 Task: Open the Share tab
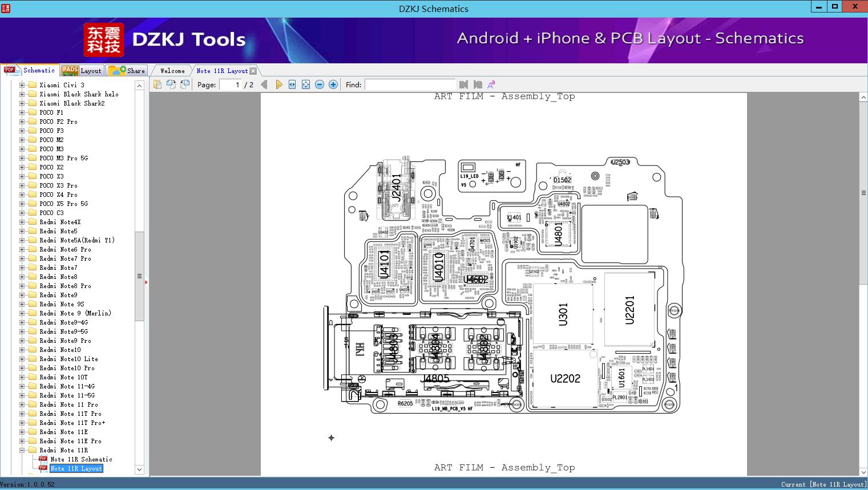tap(127, 71)
